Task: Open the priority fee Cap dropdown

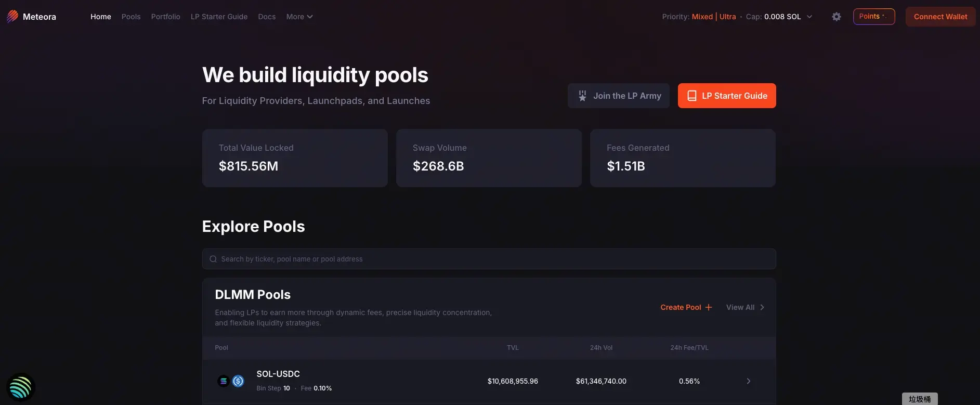Action: click(x=809, y=17)
